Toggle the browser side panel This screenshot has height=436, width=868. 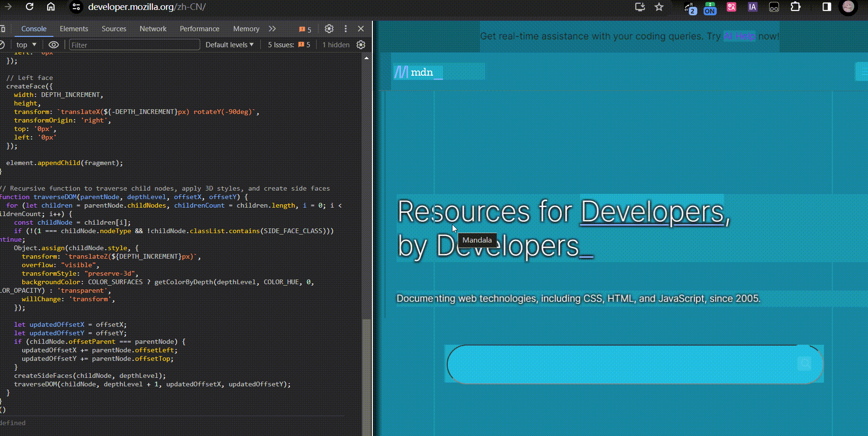pyautogui.click(x=827, y=7)
